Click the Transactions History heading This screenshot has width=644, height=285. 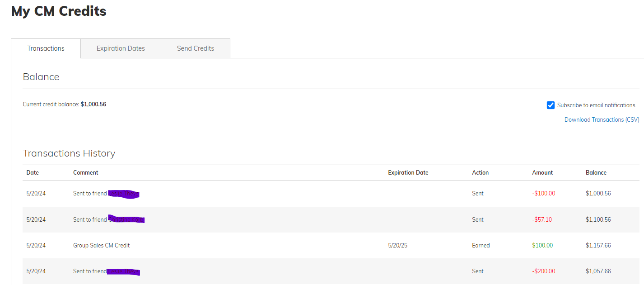[69, 153]
